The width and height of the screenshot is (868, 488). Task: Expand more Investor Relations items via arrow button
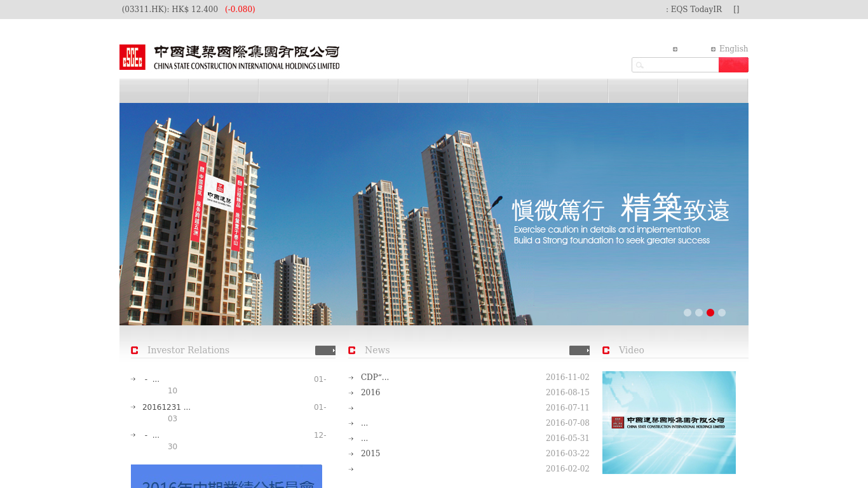pos(326,350)
